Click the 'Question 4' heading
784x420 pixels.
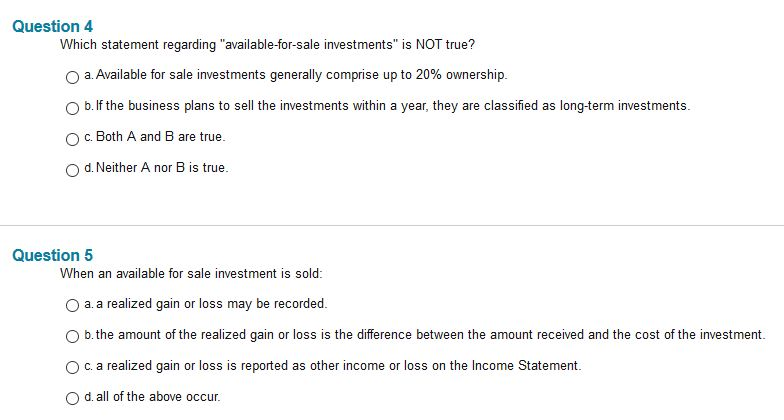click(x=52, y=26)
